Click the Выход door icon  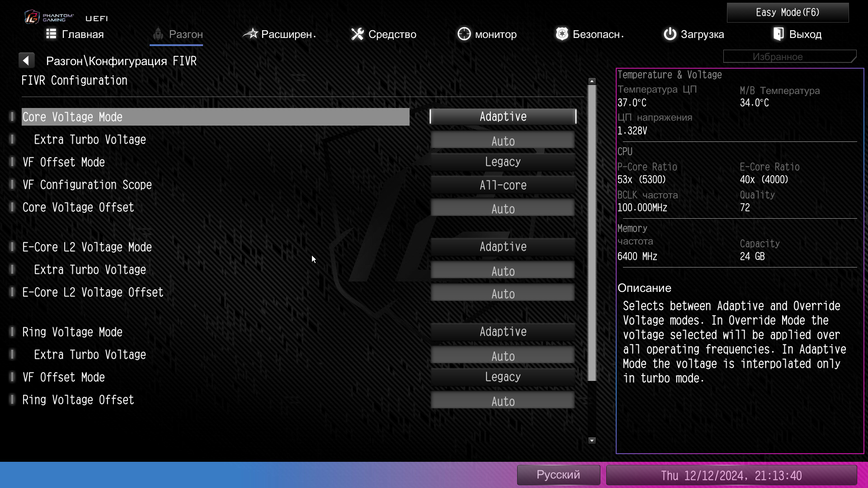click(778, 34)
